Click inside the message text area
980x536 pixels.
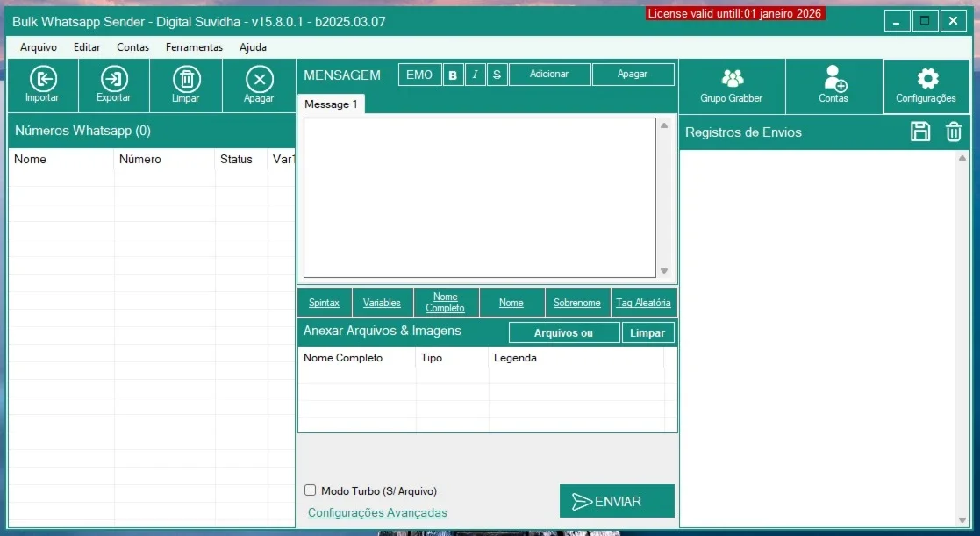479,197
